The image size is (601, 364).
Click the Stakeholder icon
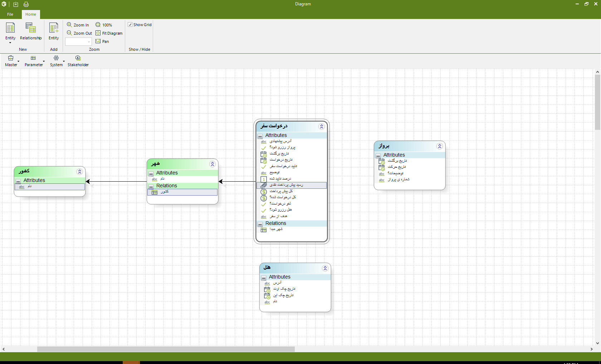pos(78,58)
